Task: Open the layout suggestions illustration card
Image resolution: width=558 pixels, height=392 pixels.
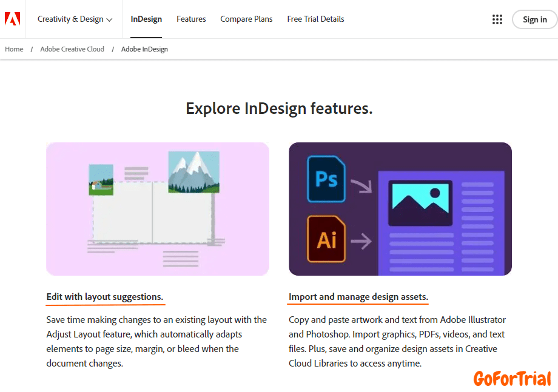Action: point(158,209)
